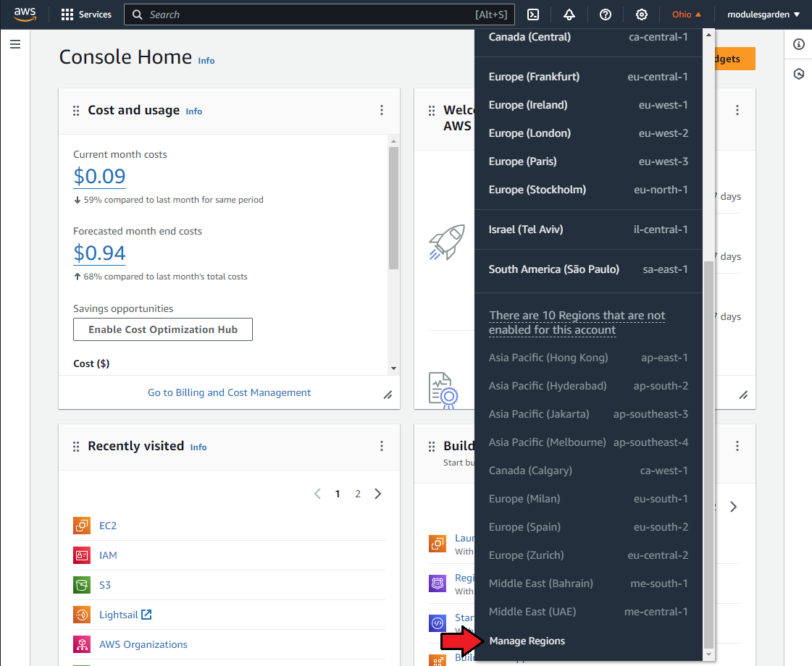Click the not-enabled Regions notice text

[x=577, y=323]
